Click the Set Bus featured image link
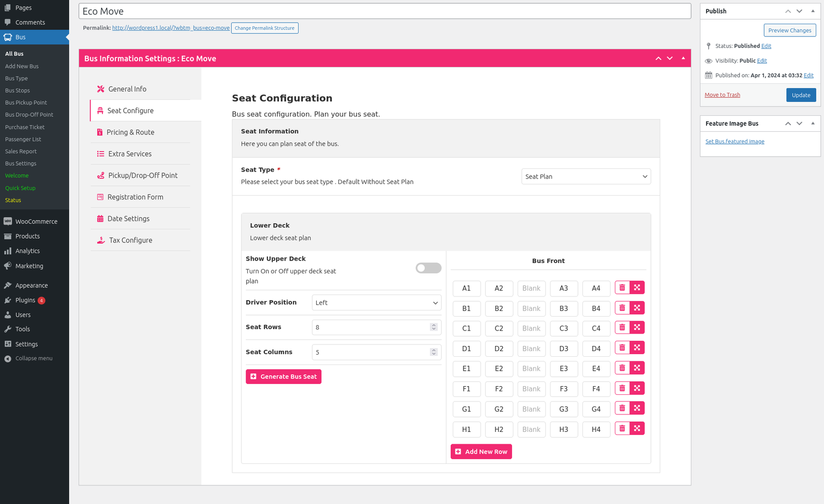 [734, 142]
